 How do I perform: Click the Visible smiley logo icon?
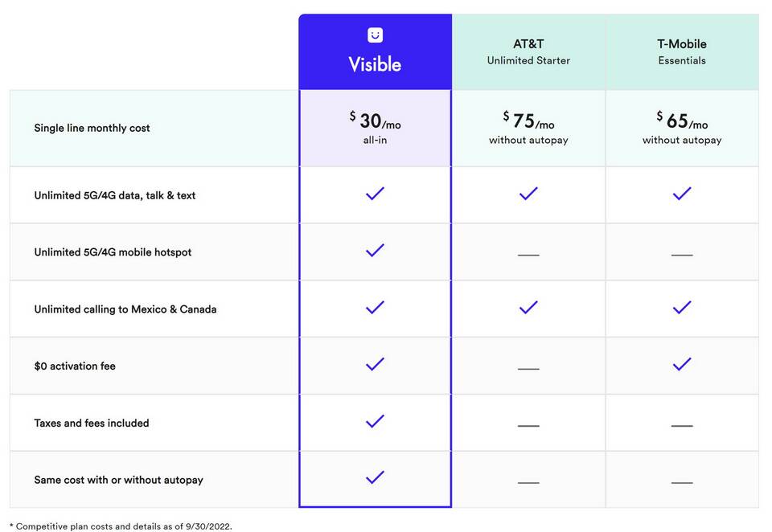(x=376, y=35)
